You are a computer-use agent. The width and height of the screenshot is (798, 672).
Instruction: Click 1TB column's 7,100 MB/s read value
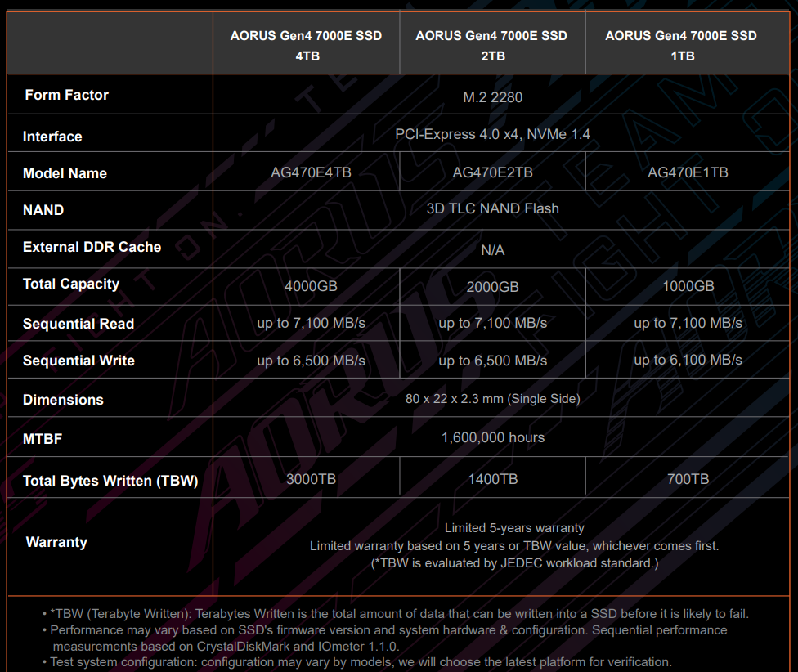688,323
